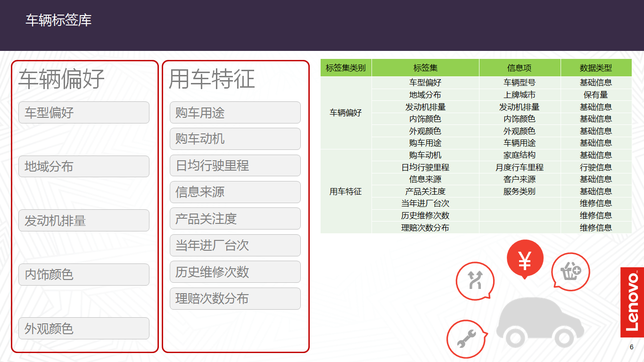This screenshot has width=644, height=362.
Task: Click the wrench repair bubble icon
Action: click(466, 338)
